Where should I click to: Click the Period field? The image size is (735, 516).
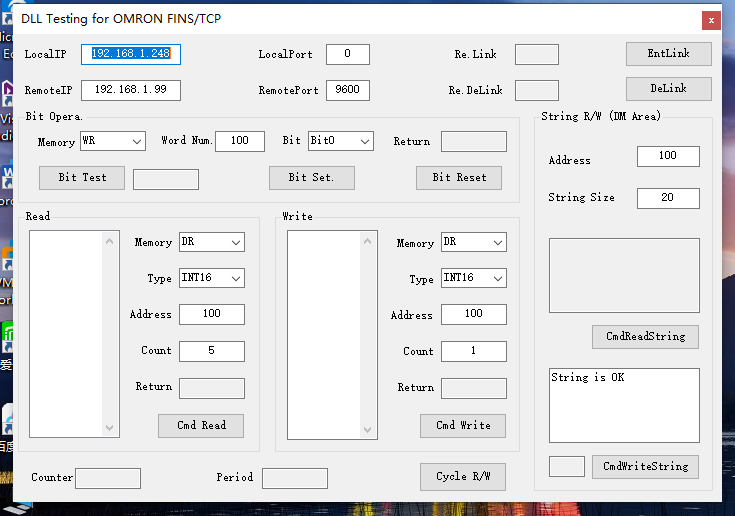(x=295, y=478)
